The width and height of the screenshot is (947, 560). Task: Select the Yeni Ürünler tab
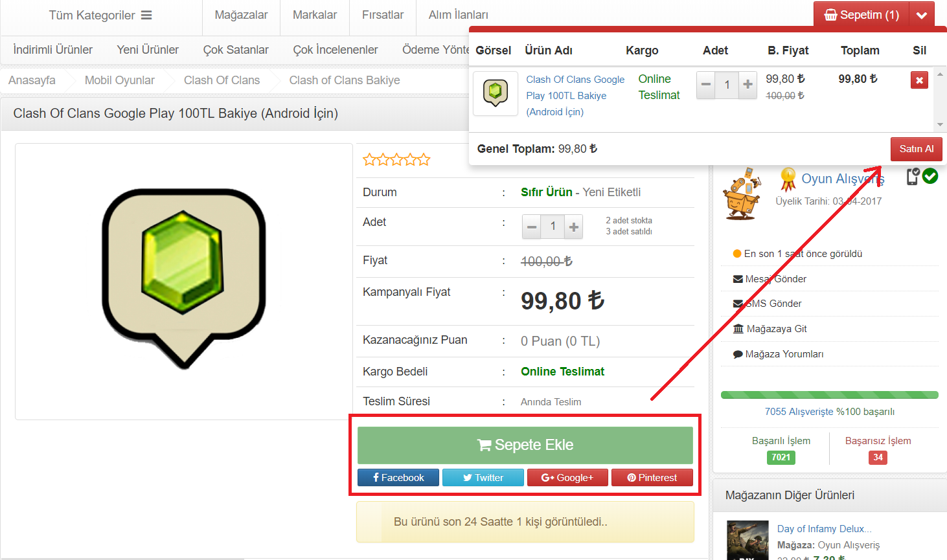pyautogui.click(x=148, y=50)
